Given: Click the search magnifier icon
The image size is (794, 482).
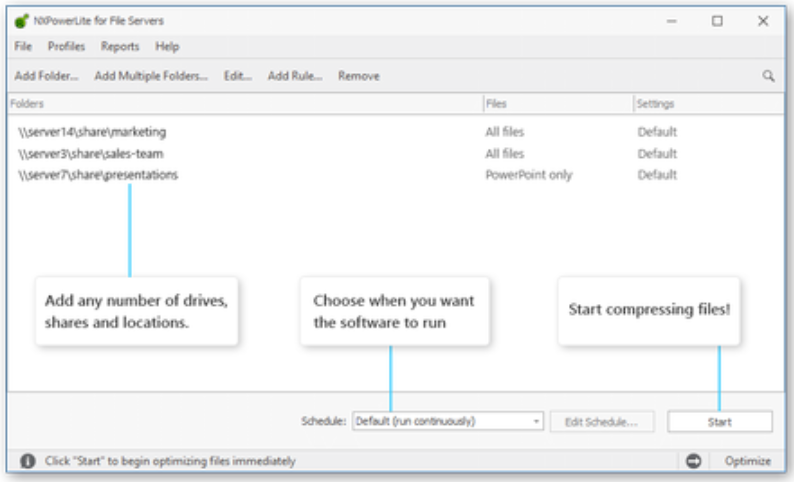Looking at the screenshot, I should pyautogui.click(x=768, y=76).
